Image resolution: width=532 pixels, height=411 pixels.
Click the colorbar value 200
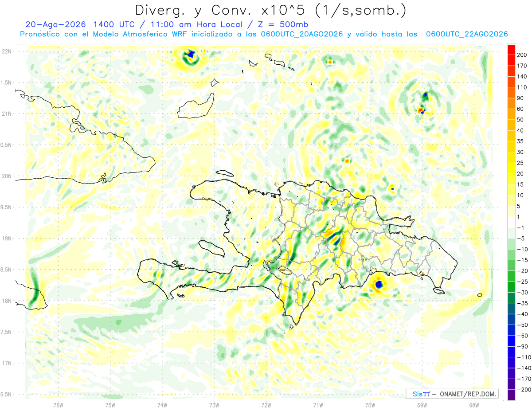(x=522, y=55)
